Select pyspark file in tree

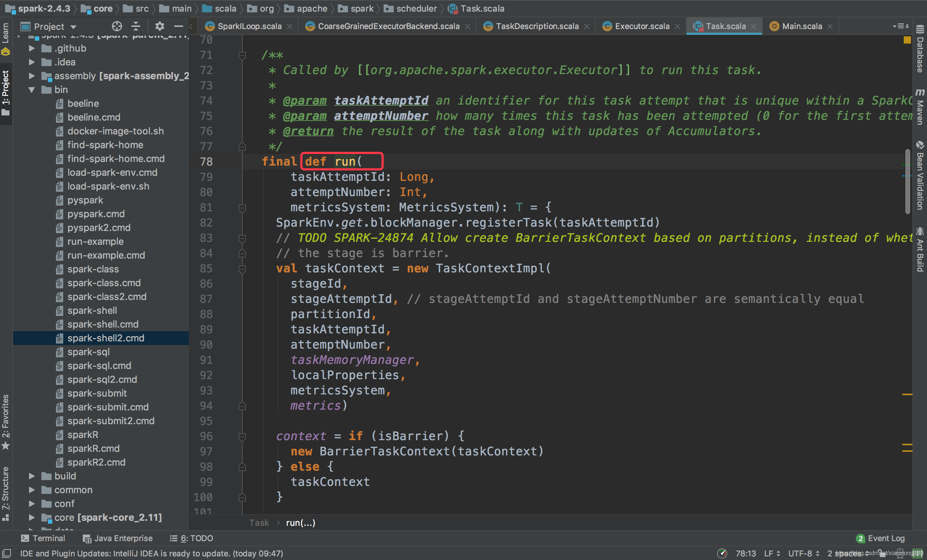coord(85,200)
